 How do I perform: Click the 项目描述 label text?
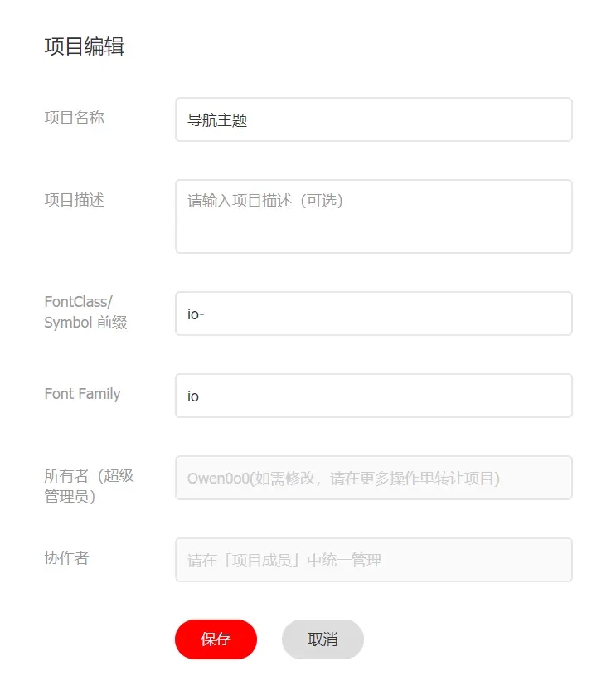click(x=74, y=200)
